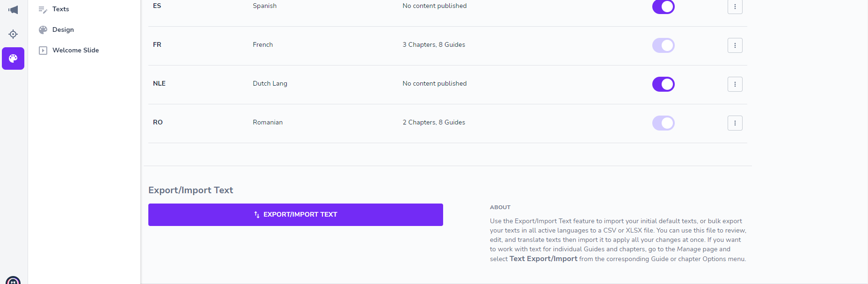This screenshot has width=868, height=284.
Task: Click the Export/Import Text button
Action: coord(295,215)
